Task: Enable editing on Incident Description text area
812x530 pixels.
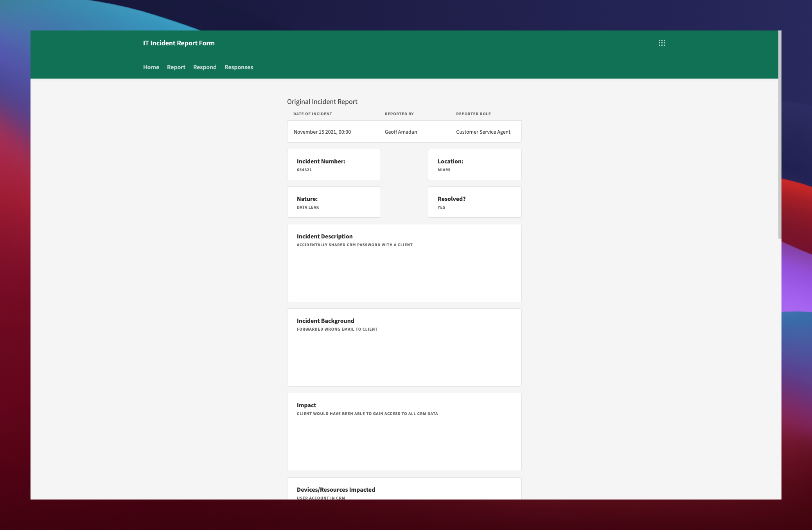Action: (x=354, y=245)
